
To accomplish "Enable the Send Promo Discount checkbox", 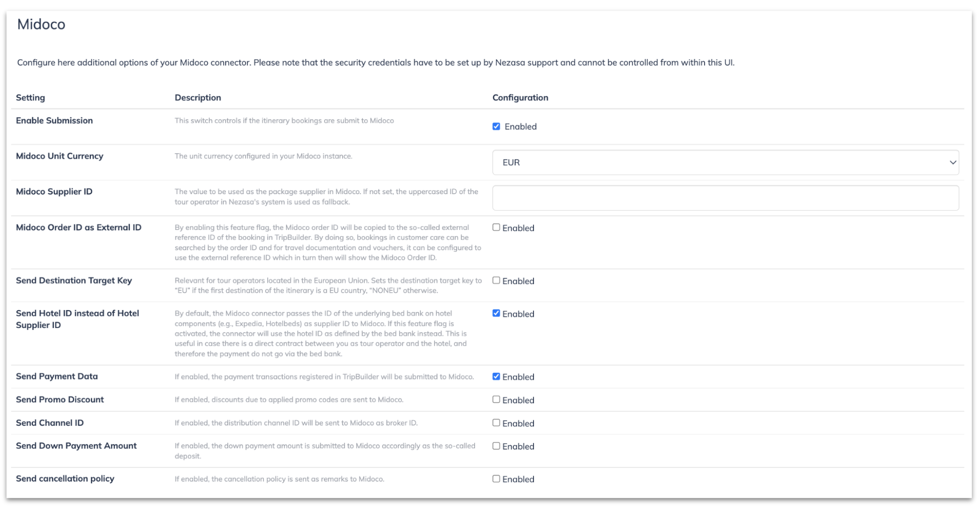I will (496, 400).
